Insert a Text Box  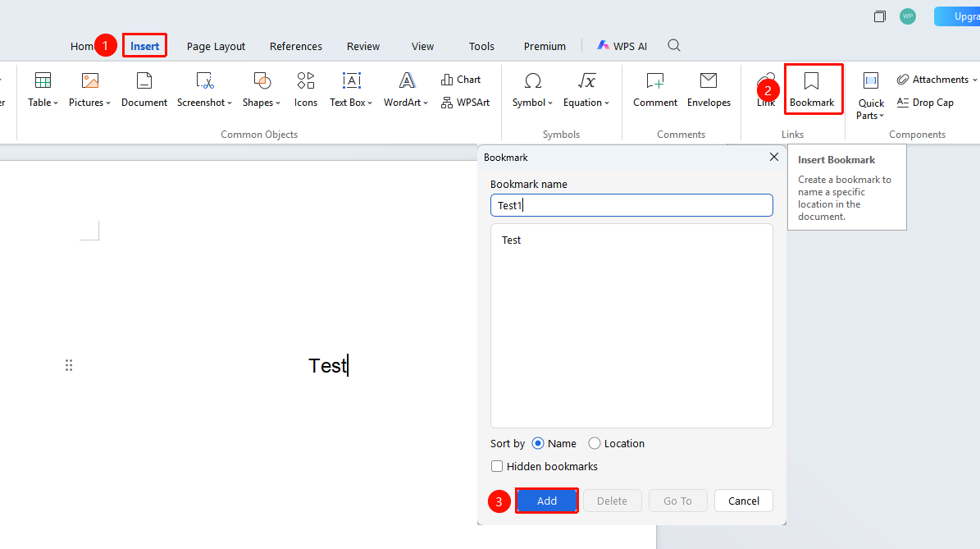point(351,89)
